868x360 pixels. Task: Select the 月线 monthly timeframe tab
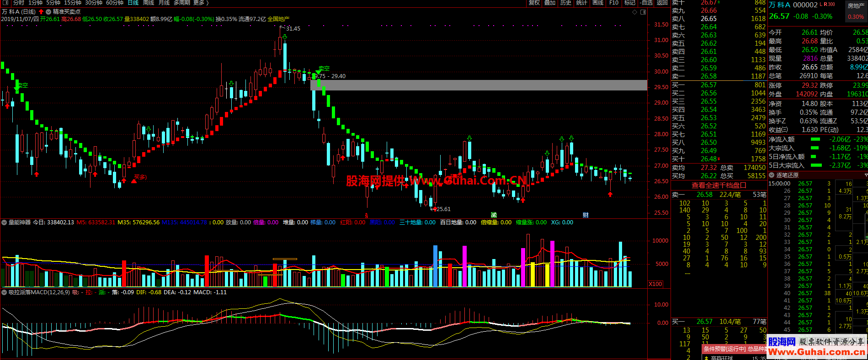pos(164,3)
